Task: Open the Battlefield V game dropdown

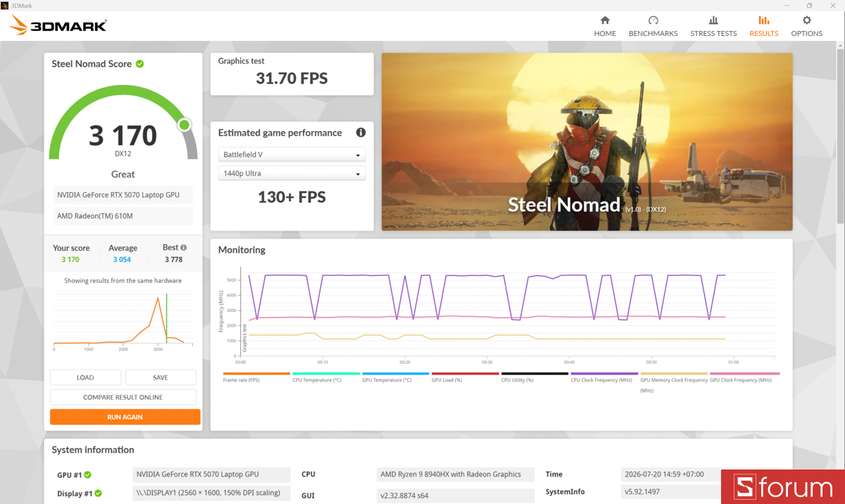Action: (x=292, y=155)
